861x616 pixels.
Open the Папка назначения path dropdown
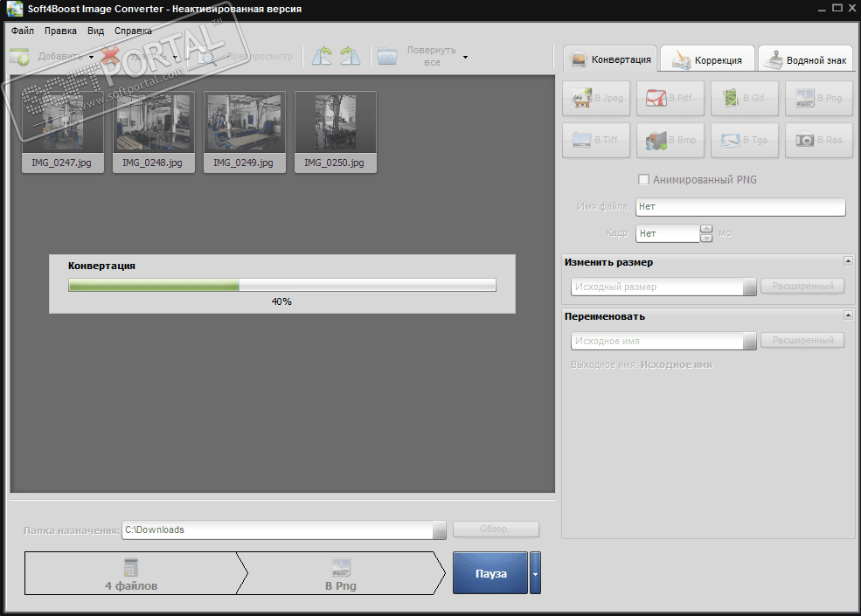[x=439, y=529]
